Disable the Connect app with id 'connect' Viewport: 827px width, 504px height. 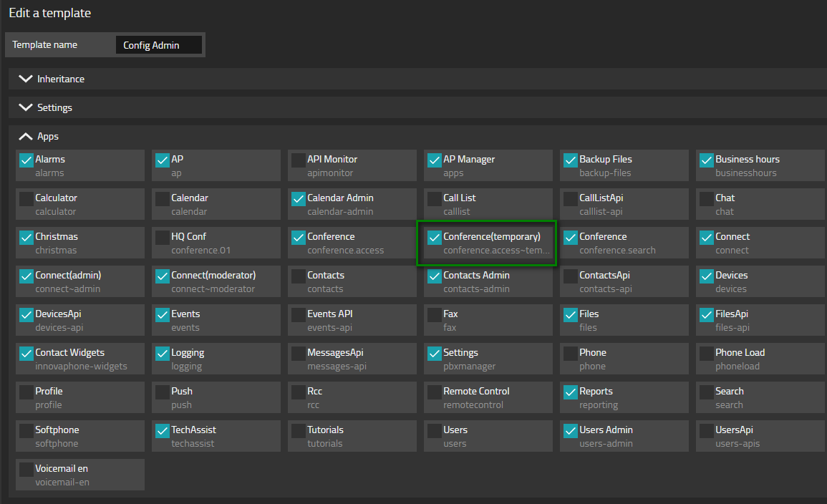click(x=707, y=237)
